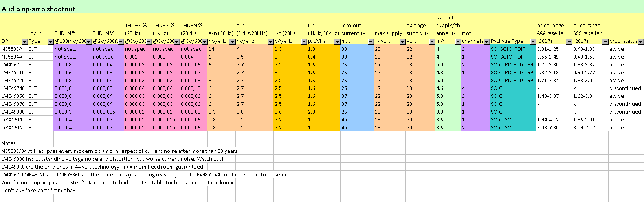Click the dollar price cell '1.38-3.32'
Screen dimensions: 644x202
590,65
